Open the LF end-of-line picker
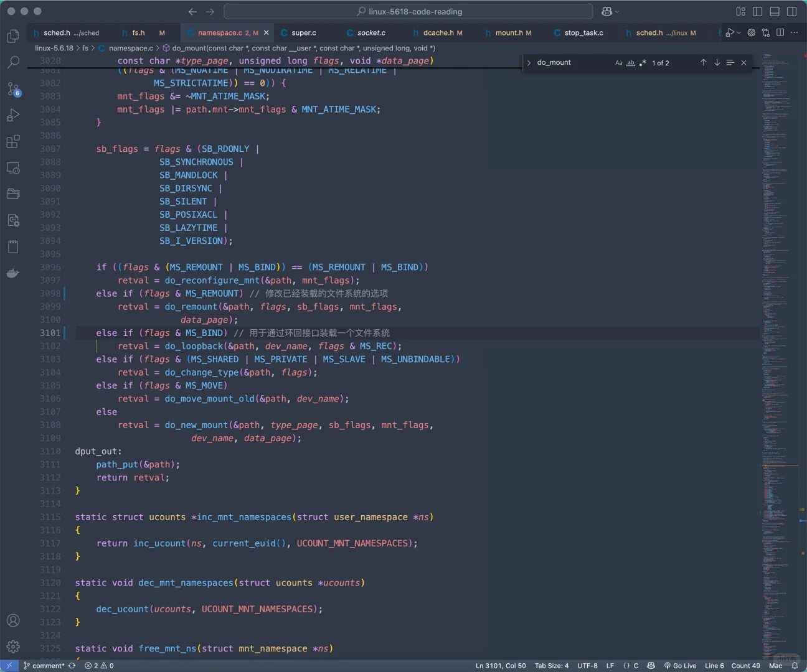This screenshot has height=672, width=807. (x=610, y=666)
